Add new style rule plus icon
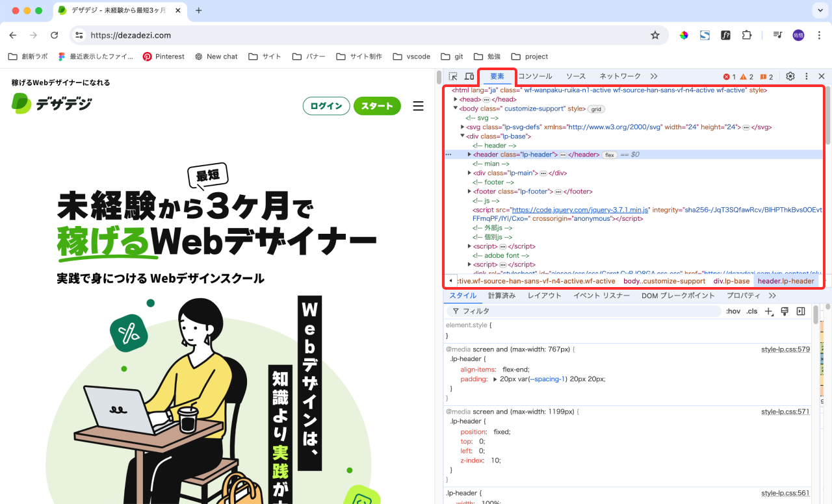The height and width of the screenshot is (504, 832). 769,312
